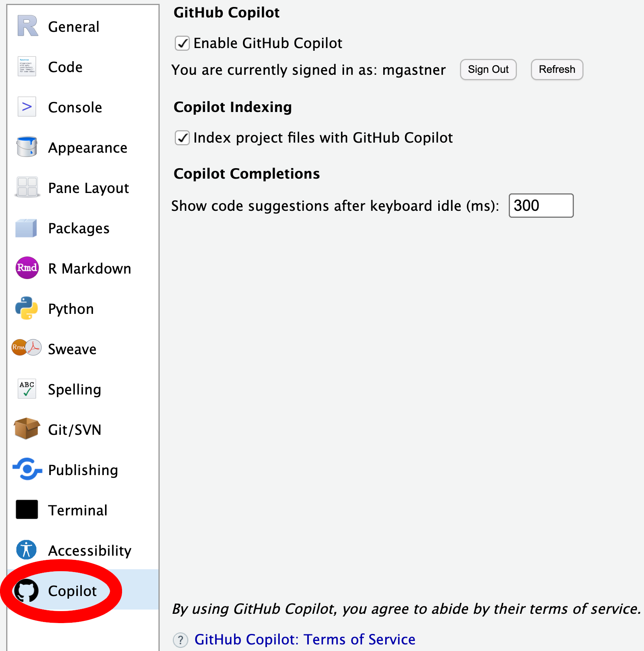Click the Packages box icon
Screen dimensions: 644x651
coord(26,228)
